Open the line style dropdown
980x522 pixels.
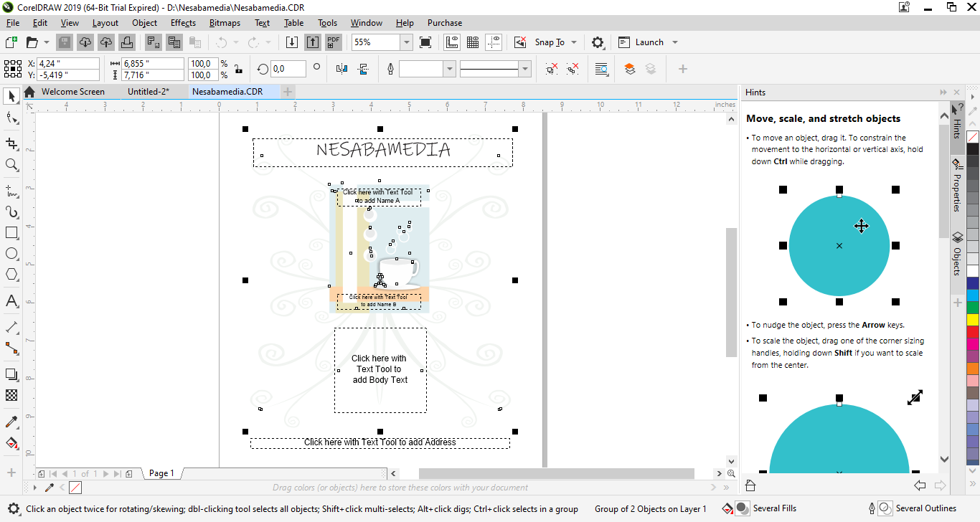click(525, 69)
